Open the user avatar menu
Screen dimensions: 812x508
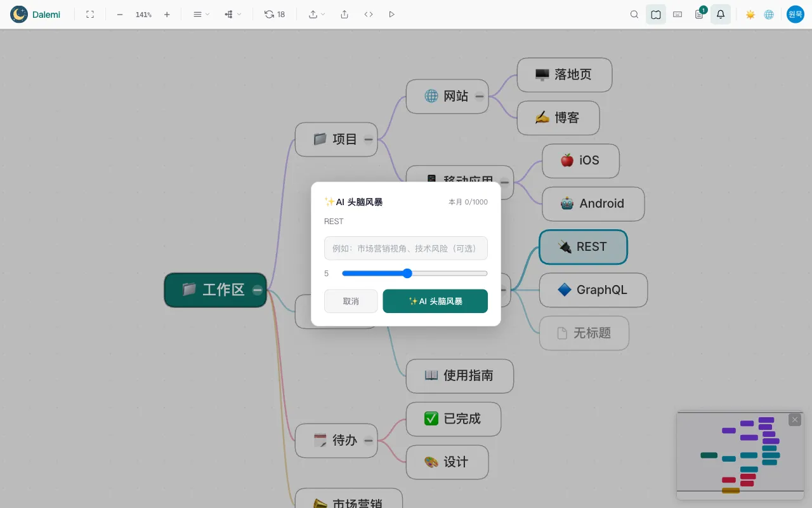[x=796, y=14]
